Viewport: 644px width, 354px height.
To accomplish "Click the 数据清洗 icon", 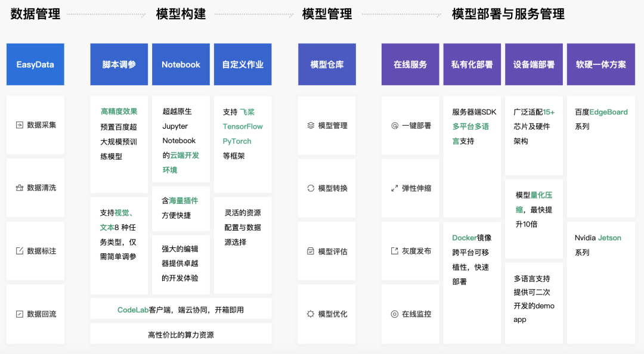I will point(19,188).
